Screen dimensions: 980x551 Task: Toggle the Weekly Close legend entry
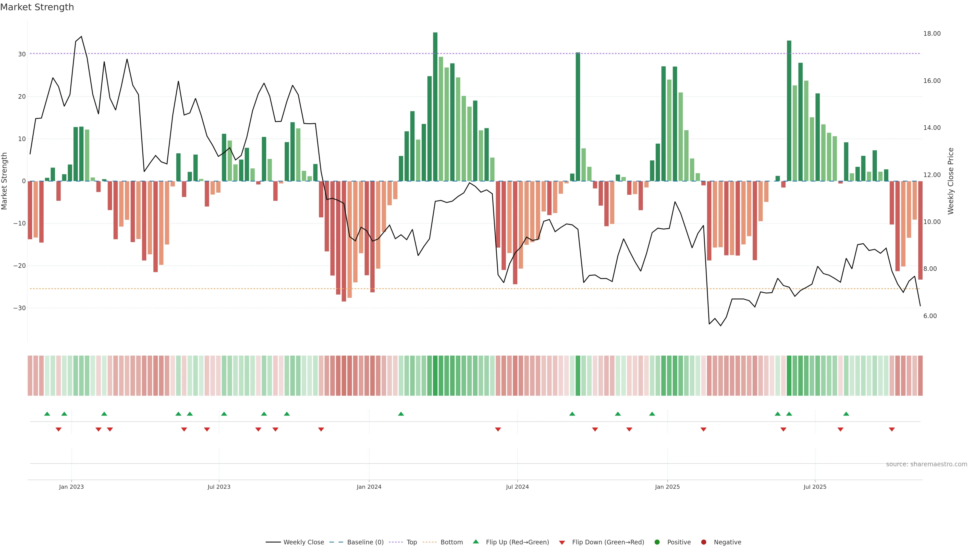(303, 542)
